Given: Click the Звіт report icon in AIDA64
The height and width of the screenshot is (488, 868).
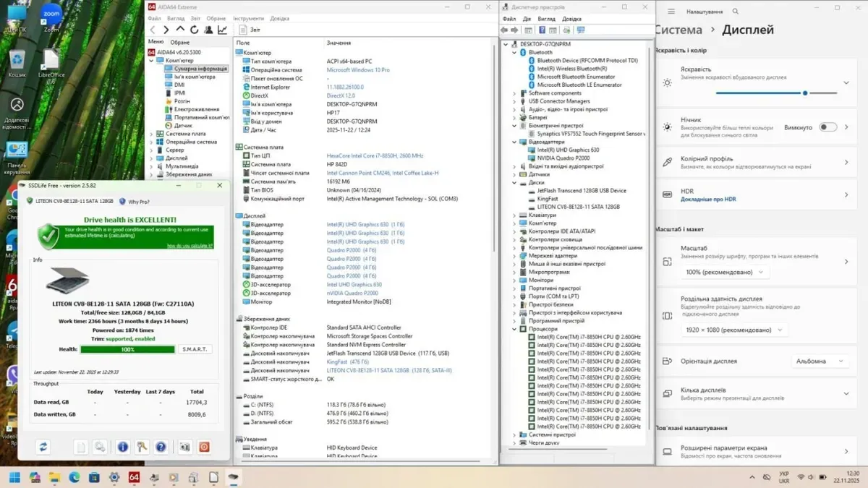Looking at the screenshot, I should (242, 30).
